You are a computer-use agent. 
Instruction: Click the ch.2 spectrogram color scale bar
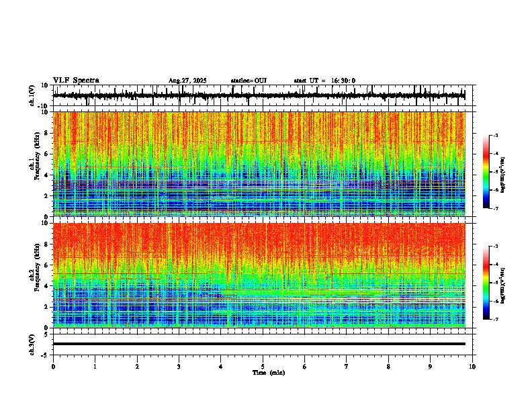(486, 283)
